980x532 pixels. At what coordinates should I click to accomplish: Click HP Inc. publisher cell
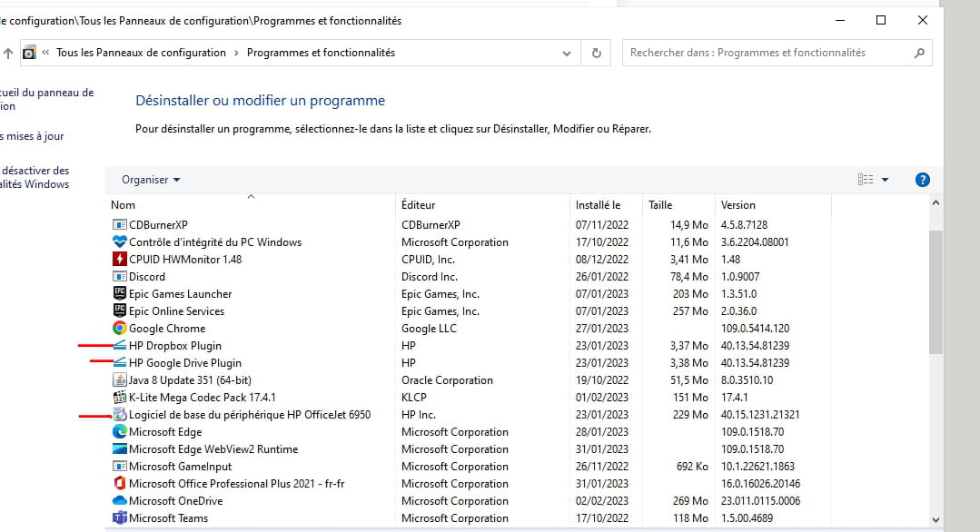[419, 414]
